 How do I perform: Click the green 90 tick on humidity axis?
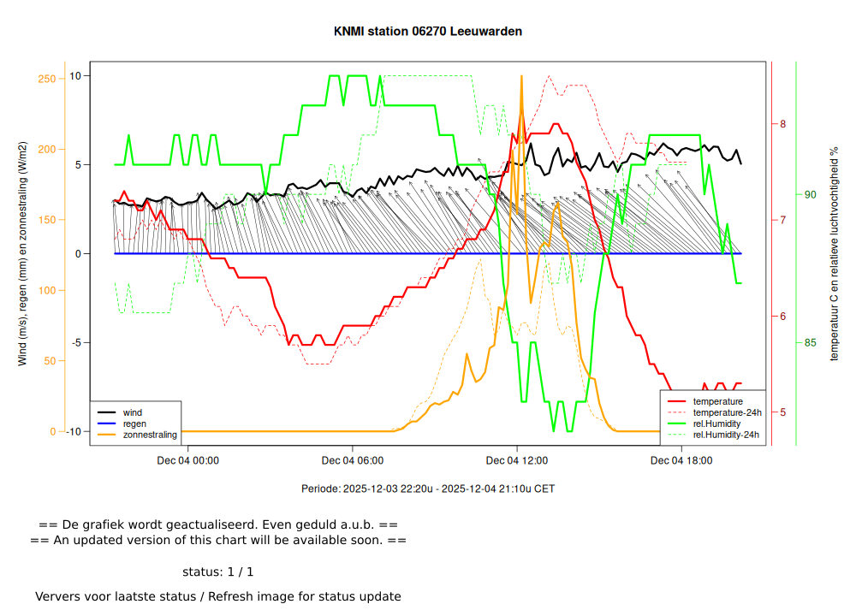click(810, 195)
